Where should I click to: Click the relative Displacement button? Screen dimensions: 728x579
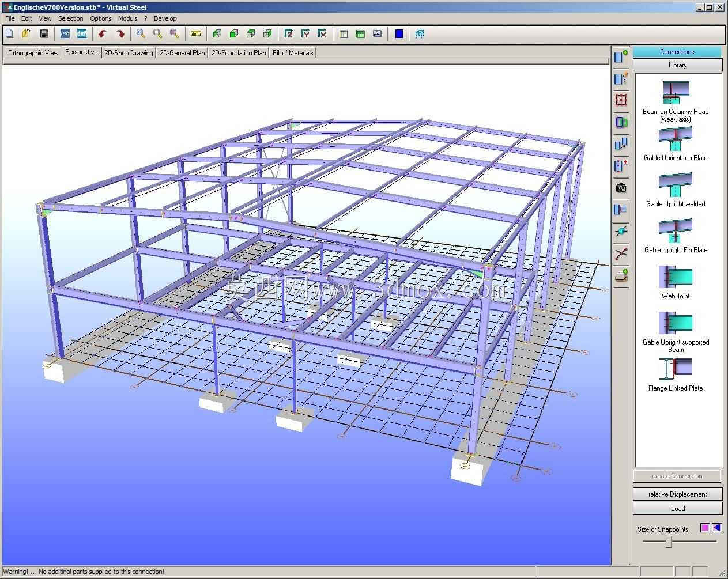tap(677, 494)
